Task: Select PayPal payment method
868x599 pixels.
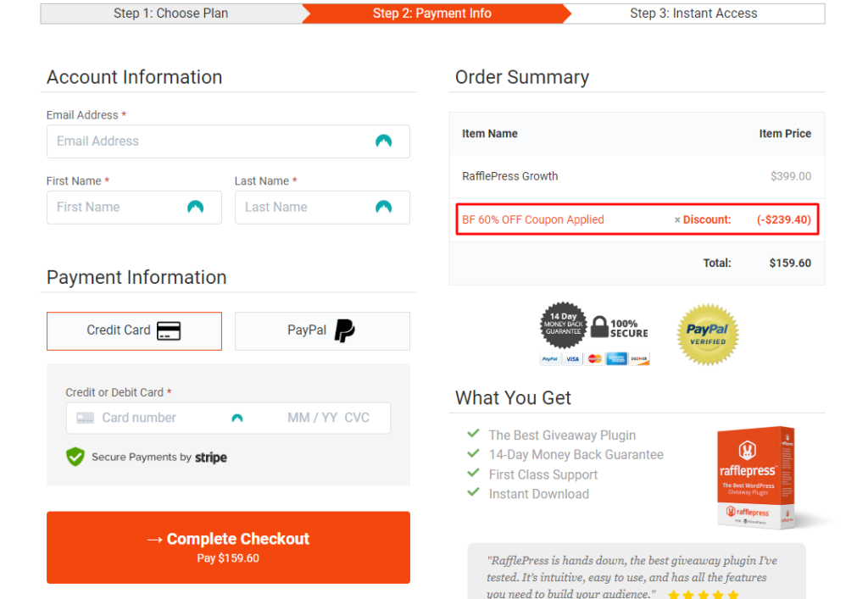Action: (x=322, y=330)
